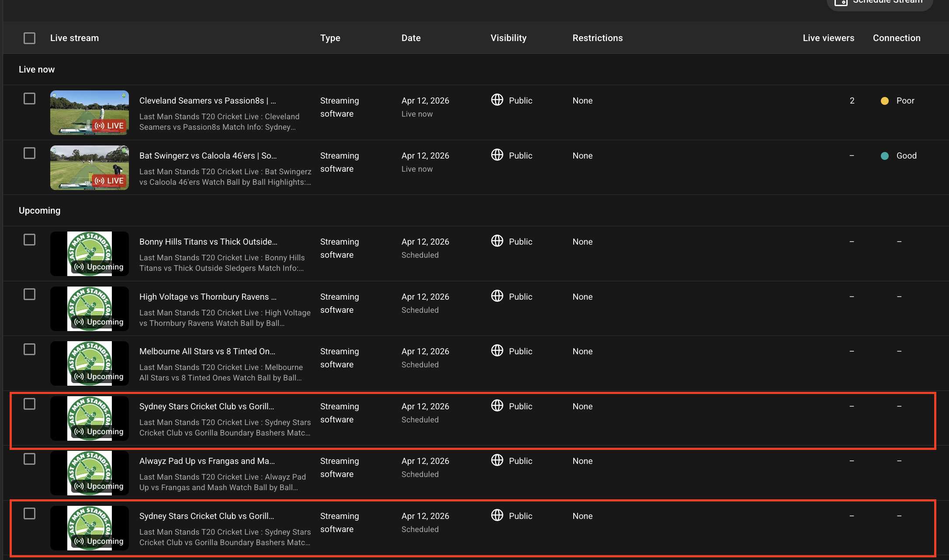Open Melbourne All Stars vs 8 Tinted title
The width and height of the screenshot is (949, 560).
point(207,351)
